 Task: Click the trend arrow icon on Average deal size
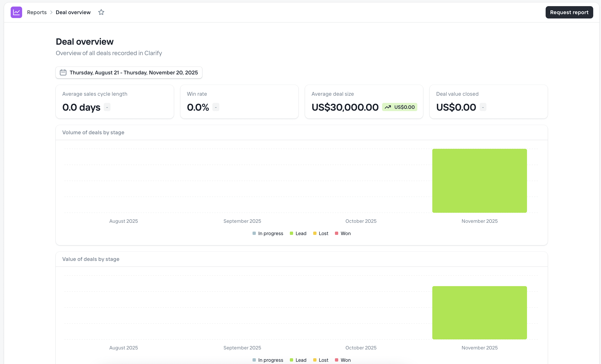tap(388, 107)
